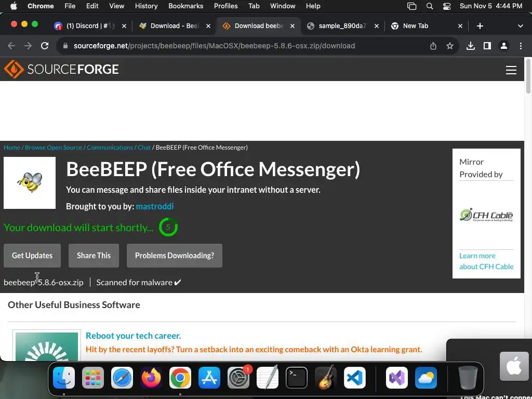Close the Discord tab
The height and width of the screenshot is (399, 532).
[124, 26]
